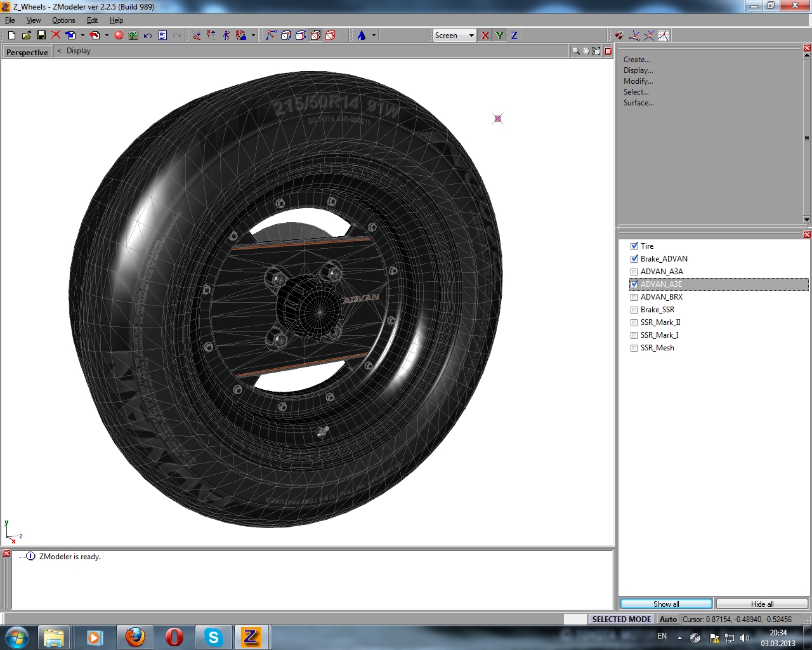The width and height of the screenshot is (812, 650).
Task: Toggle X axis lock
Action: click(485, 36)
